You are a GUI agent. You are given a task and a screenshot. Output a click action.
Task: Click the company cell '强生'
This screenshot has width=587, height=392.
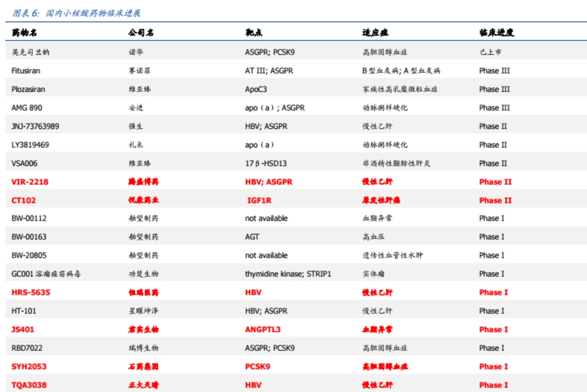pyautogui.click(x=136, y=127)
